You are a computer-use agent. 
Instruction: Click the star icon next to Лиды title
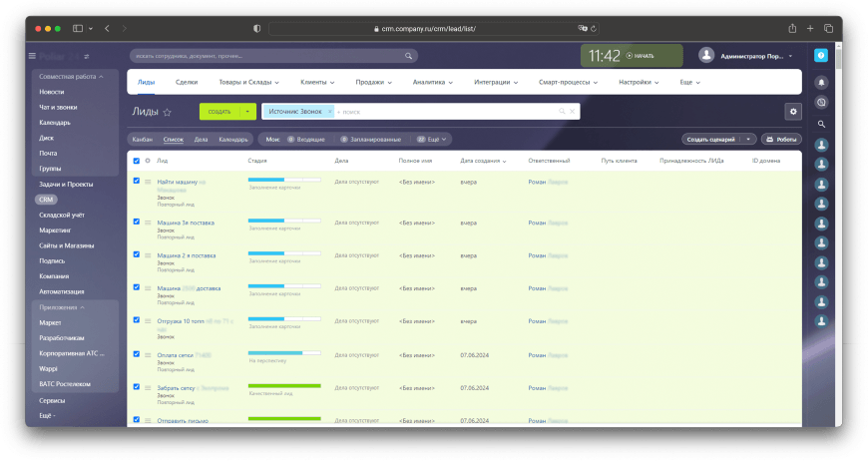coord(168,113)
